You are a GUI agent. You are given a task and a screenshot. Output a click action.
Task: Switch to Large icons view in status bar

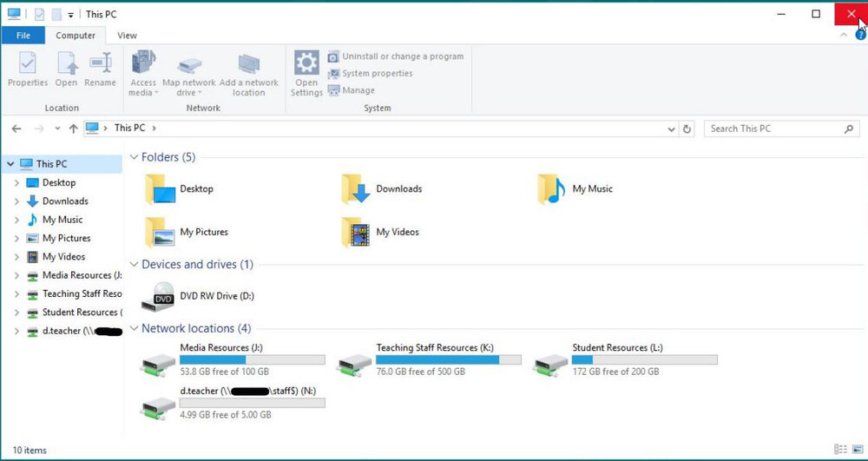click(857, 450)
